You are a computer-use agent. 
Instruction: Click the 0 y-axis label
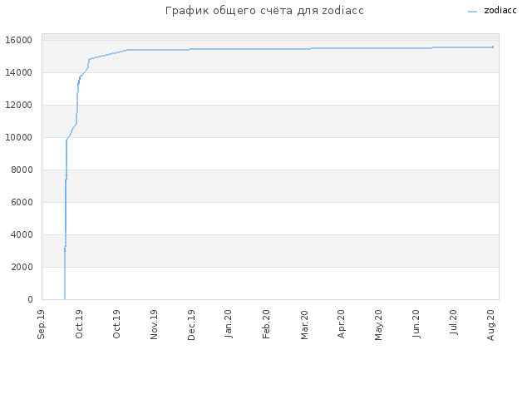pyautogui.click(x=30, y=299)
